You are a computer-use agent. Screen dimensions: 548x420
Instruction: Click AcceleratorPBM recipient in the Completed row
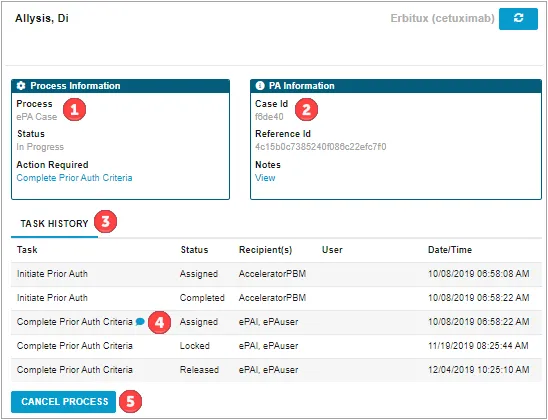(x=272, y=298)
